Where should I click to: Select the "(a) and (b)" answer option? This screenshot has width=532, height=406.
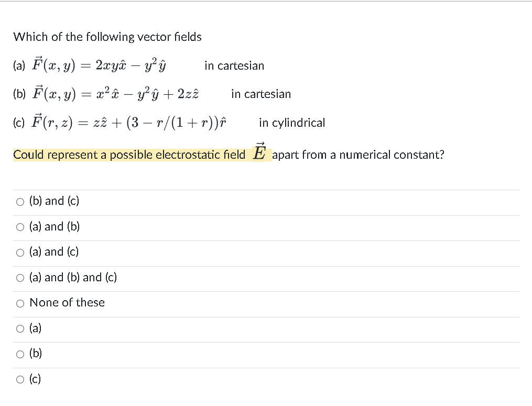[x=20, y=226]
